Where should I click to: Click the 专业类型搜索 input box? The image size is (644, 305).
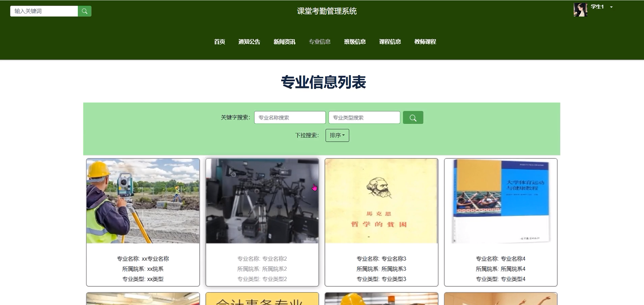coord(364,117)
